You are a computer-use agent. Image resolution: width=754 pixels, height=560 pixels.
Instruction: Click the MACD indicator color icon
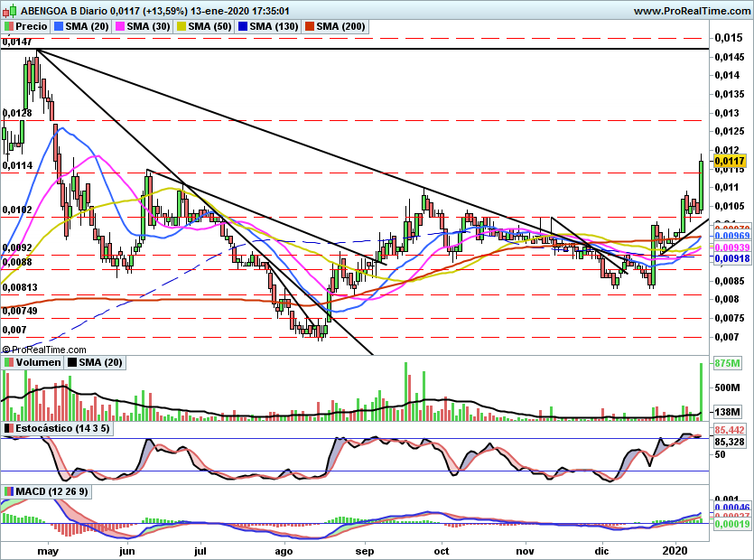[x=9, y=491]
